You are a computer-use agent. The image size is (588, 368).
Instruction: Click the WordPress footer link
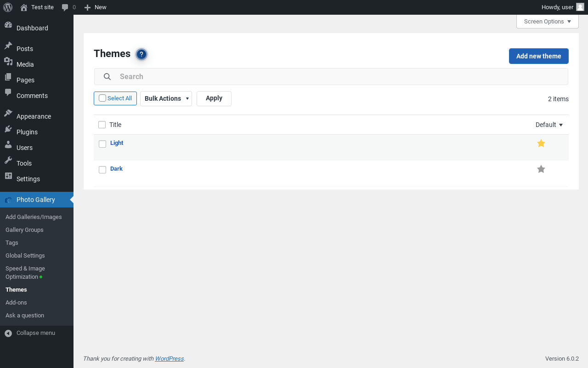coord(170,359)
